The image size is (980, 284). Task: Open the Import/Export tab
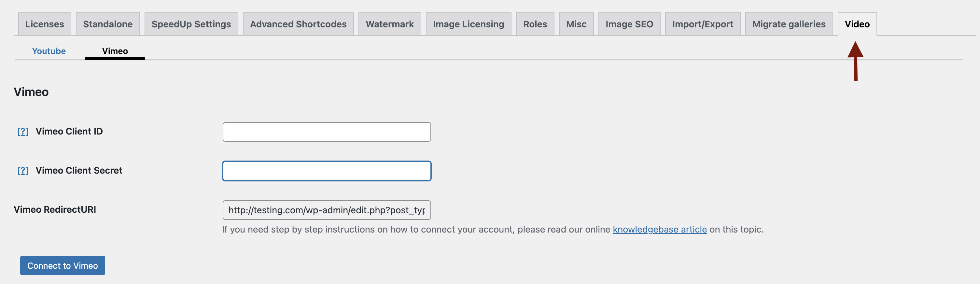pyautogui.click(x=702, y=24)
